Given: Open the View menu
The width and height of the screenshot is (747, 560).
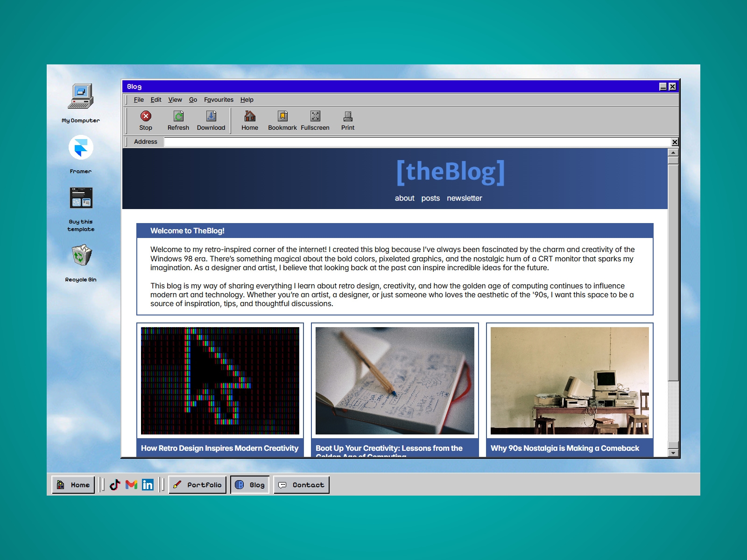Looking at the screenshot, I should [175, 99].
